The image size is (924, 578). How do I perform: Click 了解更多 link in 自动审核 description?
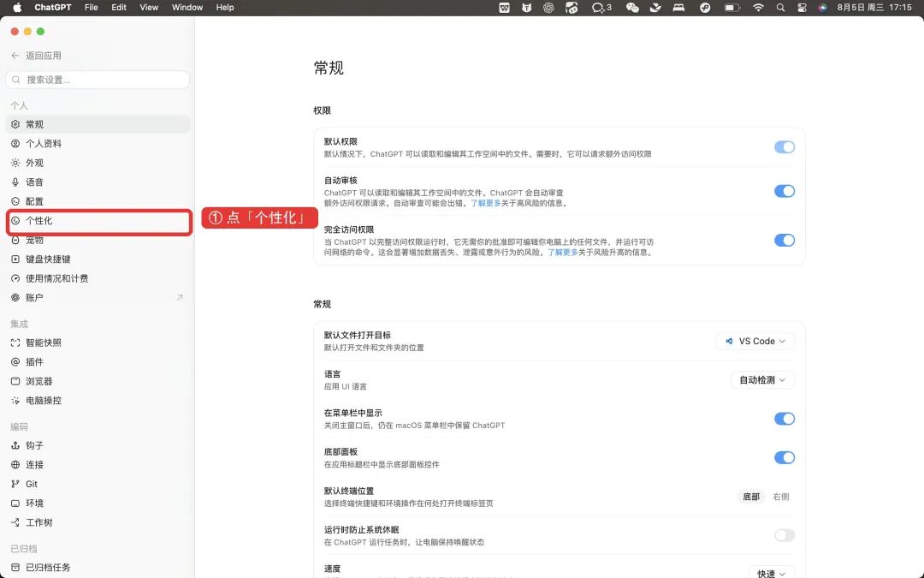486,203
